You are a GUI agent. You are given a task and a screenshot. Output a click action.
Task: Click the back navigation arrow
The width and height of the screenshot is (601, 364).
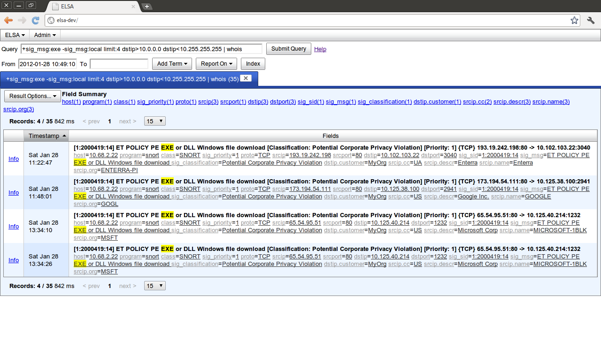(8, 20)
